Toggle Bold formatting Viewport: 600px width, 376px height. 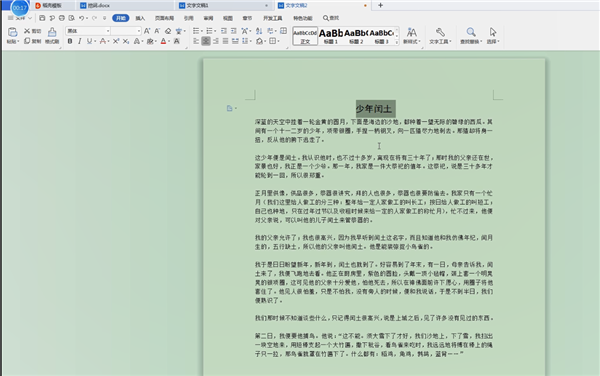[x=70, y=41]
